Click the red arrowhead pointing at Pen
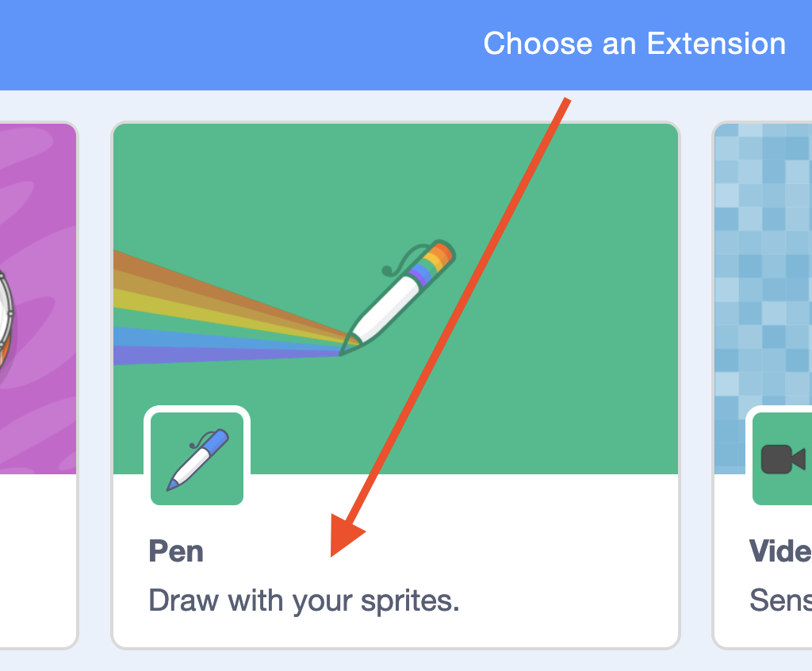Viewport: 812px width, 671px height. (x=348, y=535)
